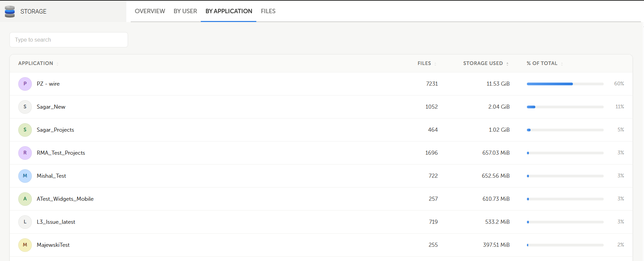Click the S avatar for Sagar_New
The image size is (644, 261).
[25, 107]
